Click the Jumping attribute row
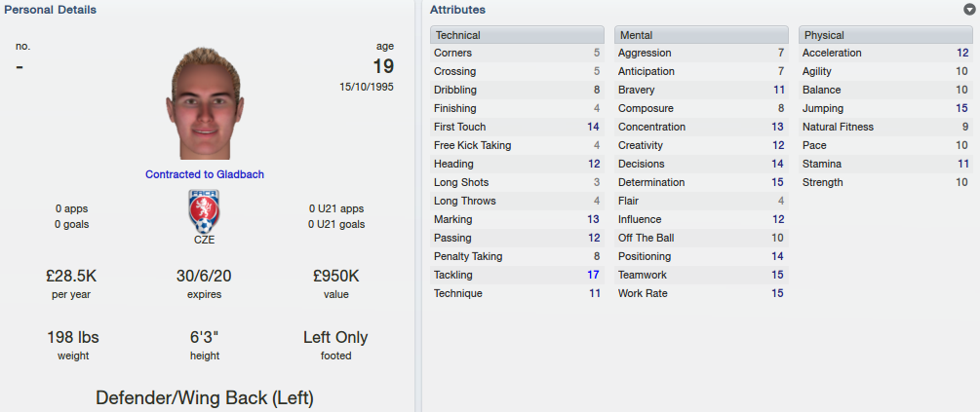Image resolution: width=980 pixels, height=412 pixels. point(885,109)
